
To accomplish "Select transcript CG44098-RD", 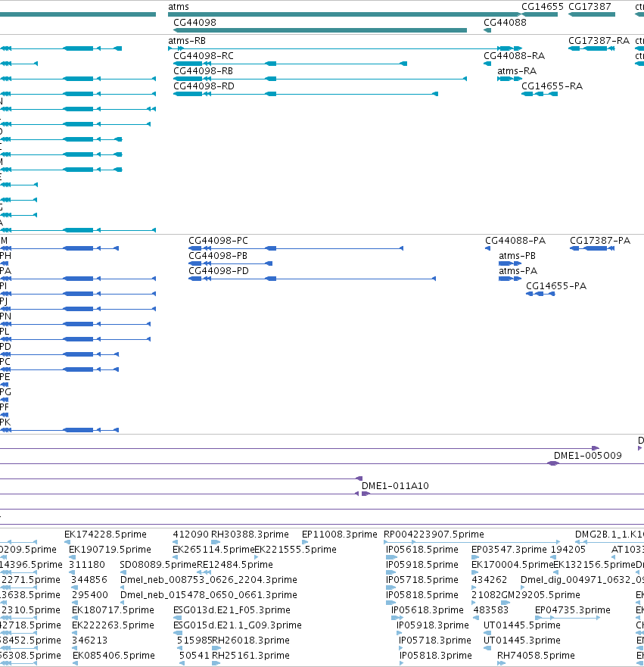I will pyautogui.click(x=306, y=94).
